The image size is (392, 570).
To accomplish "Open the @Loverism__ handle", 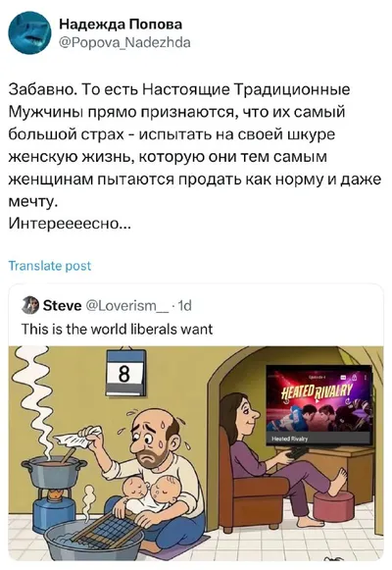I will pos(126,306).
